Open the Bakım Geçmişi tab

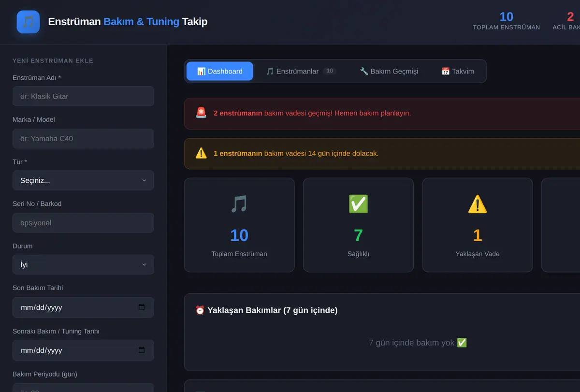click(x=389, y=71)
